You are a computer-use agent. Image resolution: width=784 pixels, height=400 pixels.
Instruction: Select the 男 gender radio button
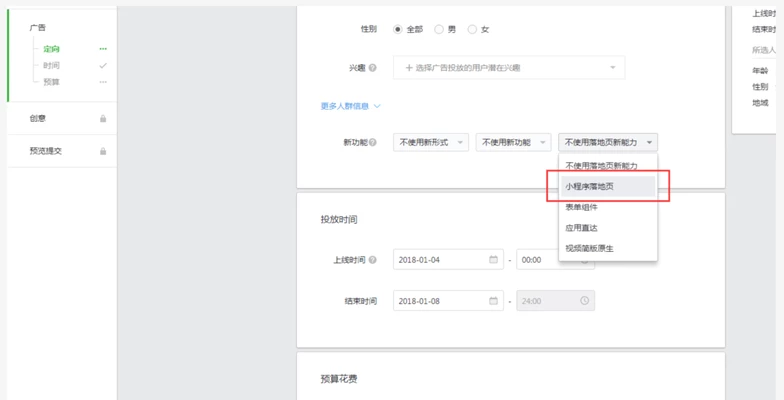click(438, 29)
